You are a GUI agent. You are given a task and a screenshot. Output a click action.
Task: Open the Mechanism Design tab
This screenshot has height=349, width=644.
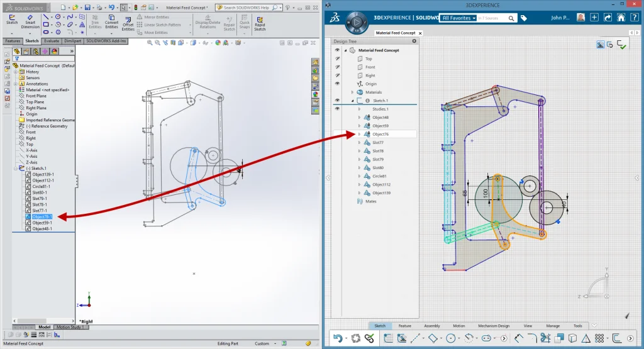click(x=494, y=326)
